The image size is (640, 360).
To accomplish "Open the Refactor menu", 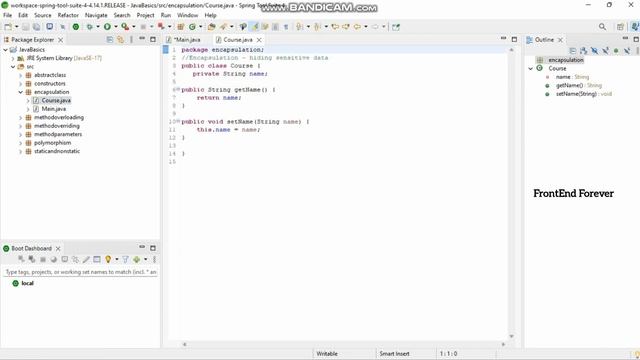I will tap(68, 15).
